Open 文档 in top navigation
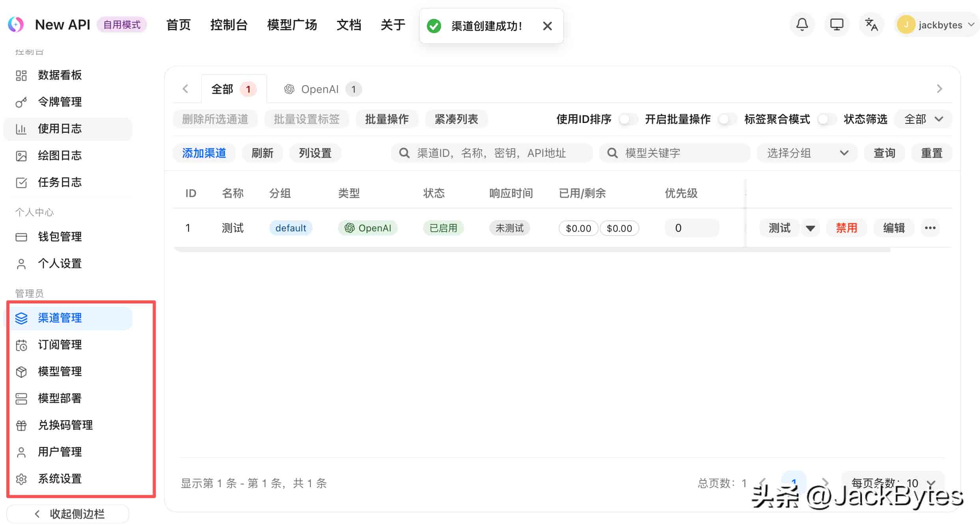980x525 pixels. click(348, 25)
